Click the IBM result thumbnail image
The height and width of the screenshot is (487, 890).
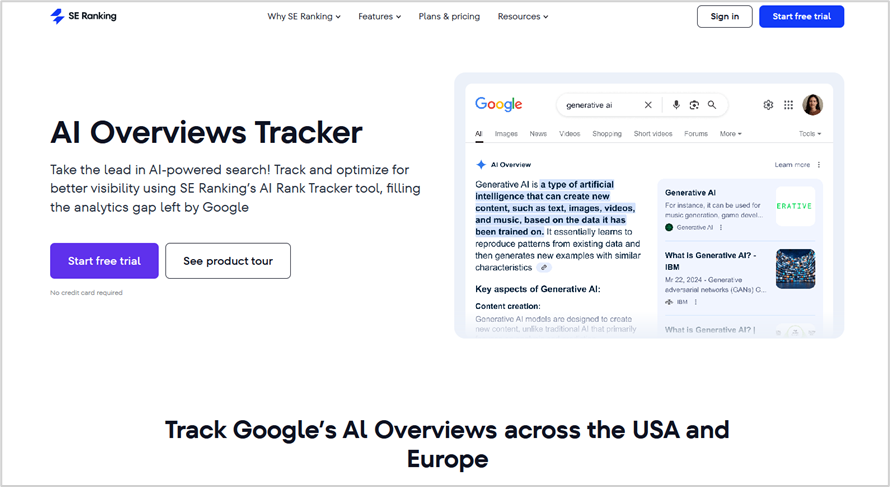pos(795,268)
